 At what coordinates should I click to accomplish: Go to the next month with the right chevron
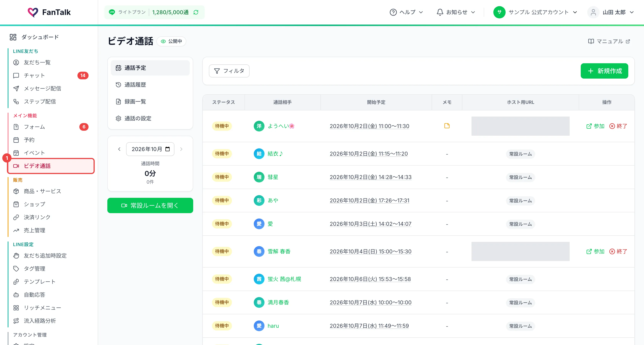181,149
